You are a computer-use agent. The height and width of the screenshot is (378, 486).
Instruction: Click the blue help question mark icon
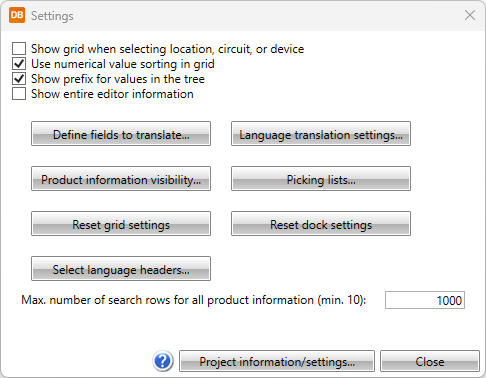[x=163, y=361]
